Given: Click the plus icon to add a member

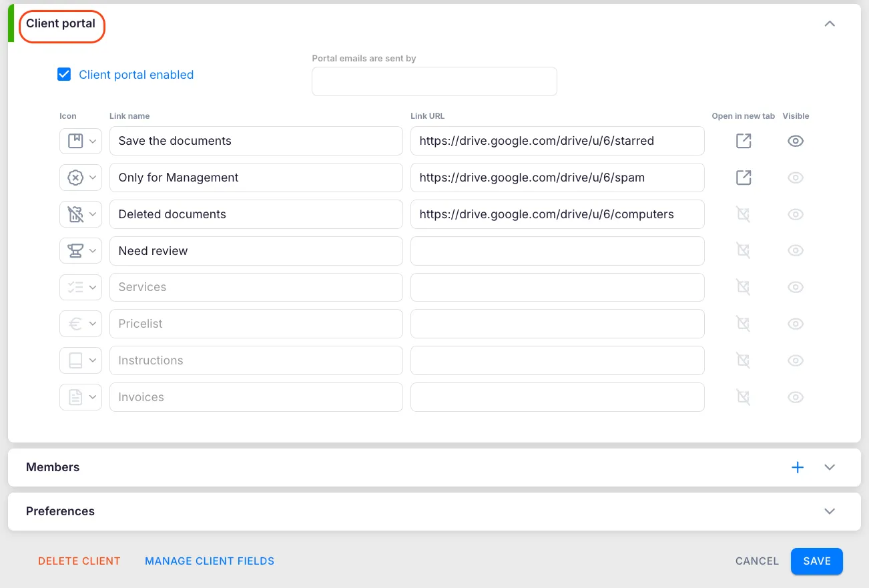Looking at the screenshot, I should click(x=797, y=467).
